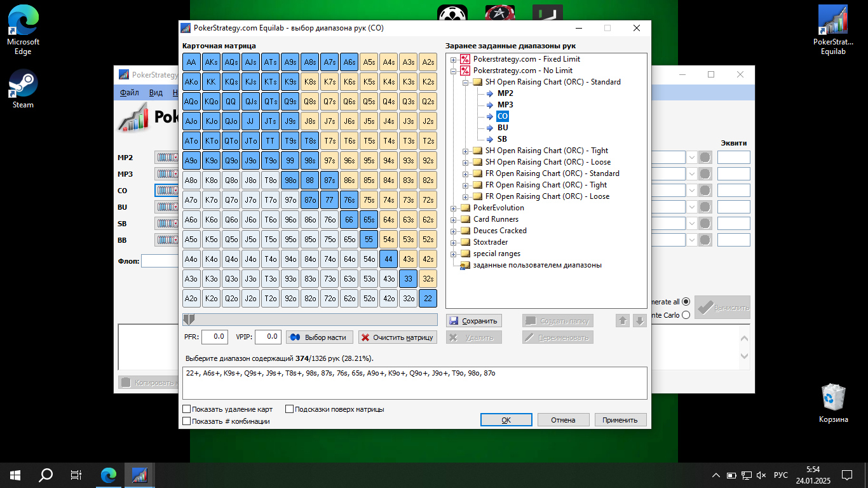Viewport: 868px width, 488px height.
Task: Click gray round button in MP2 row
Action: coord(705,158)
